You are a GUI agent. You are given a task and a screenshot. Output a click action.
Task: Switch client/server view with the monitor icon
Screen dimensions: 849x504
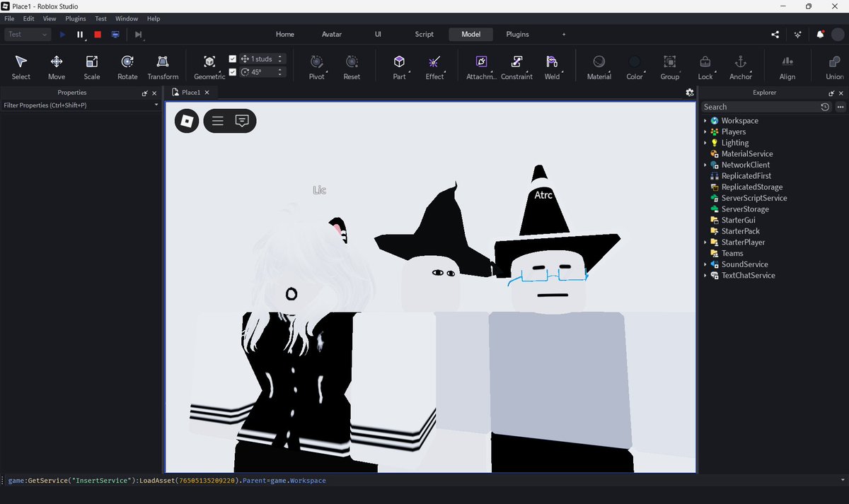pos(115,34)
